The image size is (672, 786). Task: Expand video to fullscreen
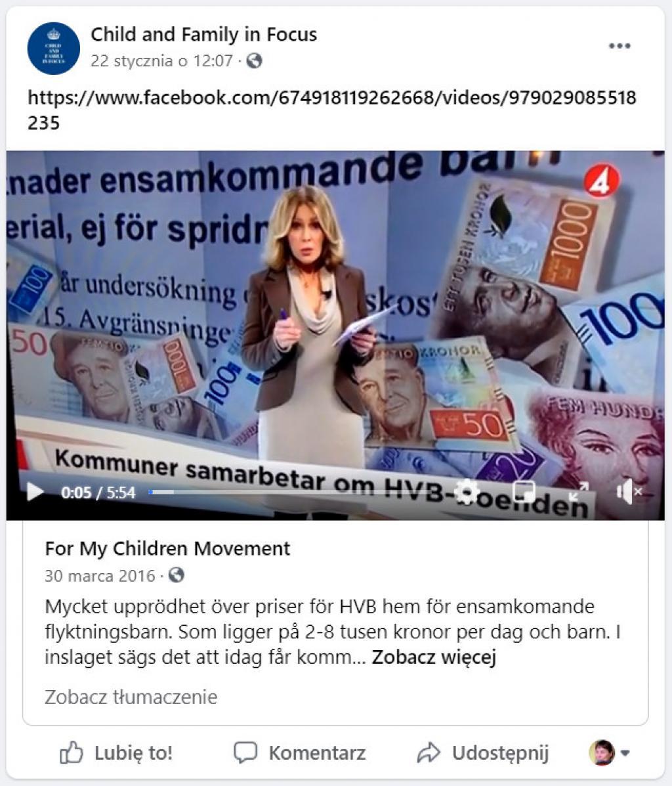pyautogui.click(x=578, y=492)
